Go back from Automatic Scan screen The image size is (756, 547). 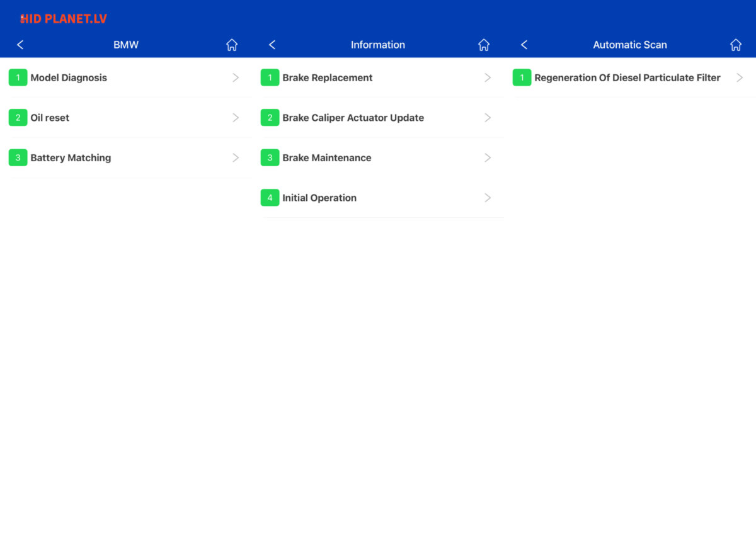click(x=524, y=45)
